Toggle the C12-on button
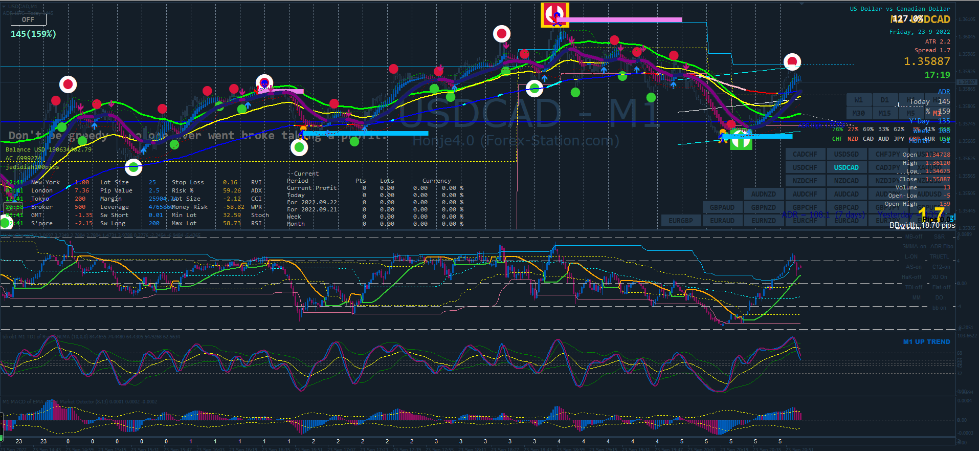 (941, 267)
